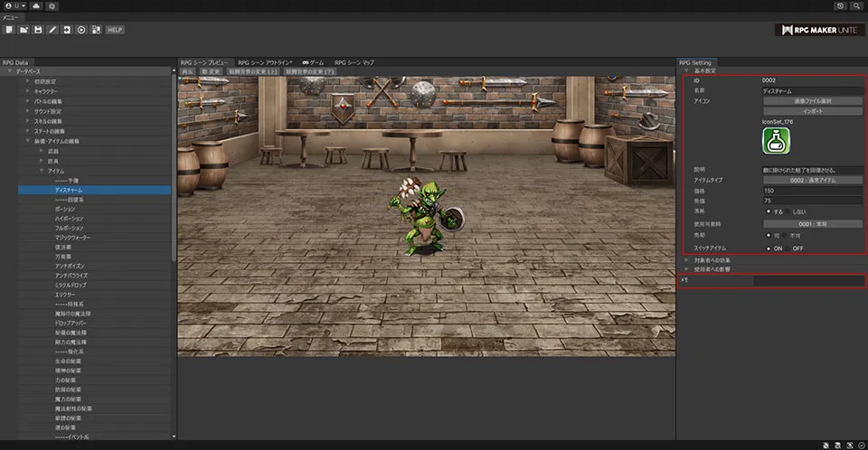
Task: Set スイッチアイテム to OFF
Action: click(788, 248)
